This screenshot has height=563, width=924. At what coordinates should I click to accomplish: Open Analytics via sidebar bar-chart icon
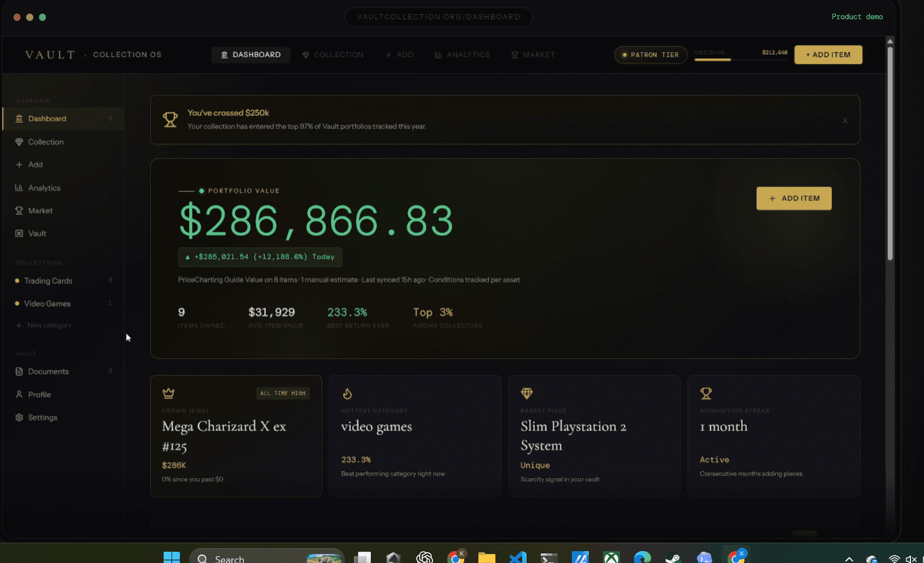click(x=19, y=188)
